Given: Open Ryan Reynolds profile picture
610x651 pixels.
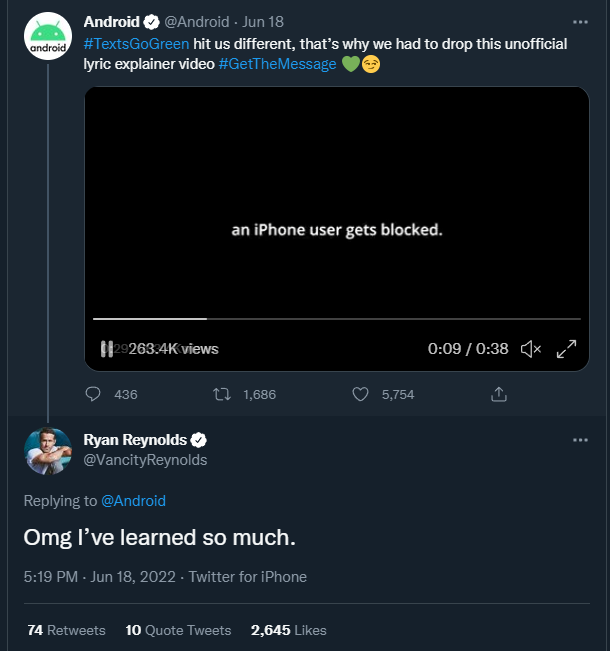Looking at the screenshot, I should tap(47, 451).
